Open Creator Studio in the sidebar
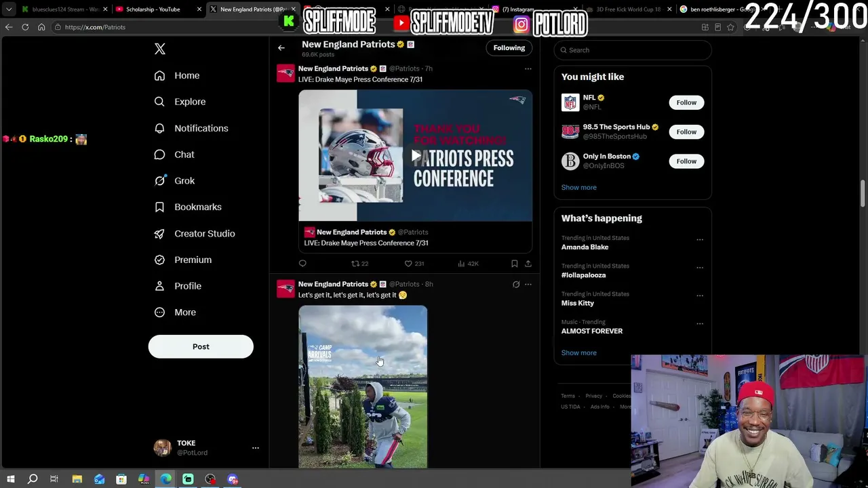868x488 pixels. click(195, 234)
